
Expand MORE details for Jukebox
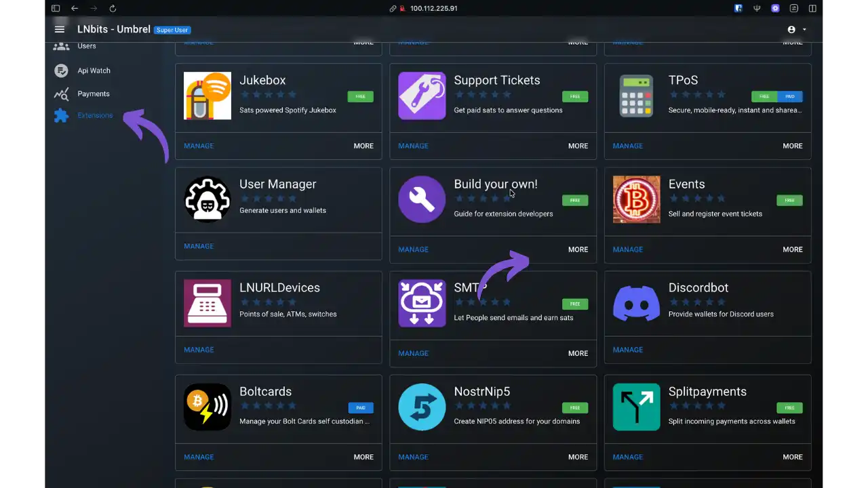(363, 146)
